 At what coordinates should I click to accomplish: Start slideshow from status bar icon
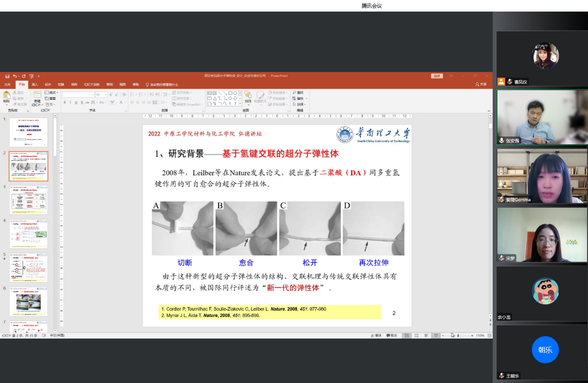click(436, 335)
